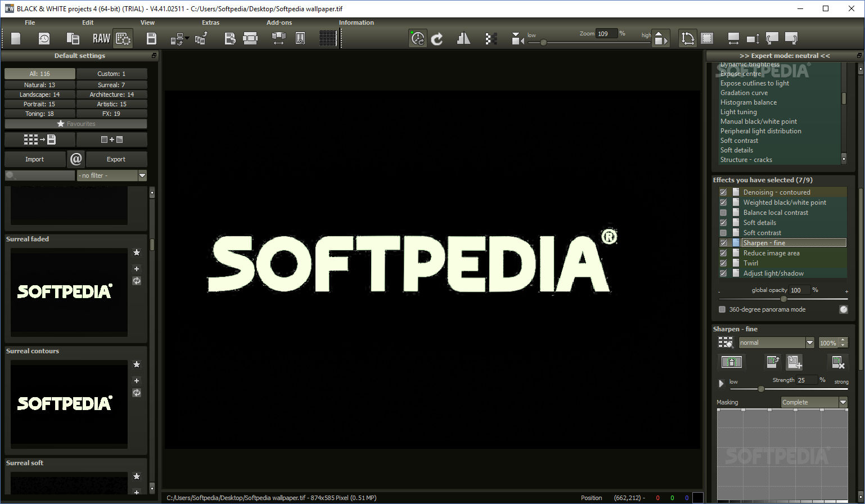Open the View menu
This screenshot has width=865, height=504.
point(147,22)
